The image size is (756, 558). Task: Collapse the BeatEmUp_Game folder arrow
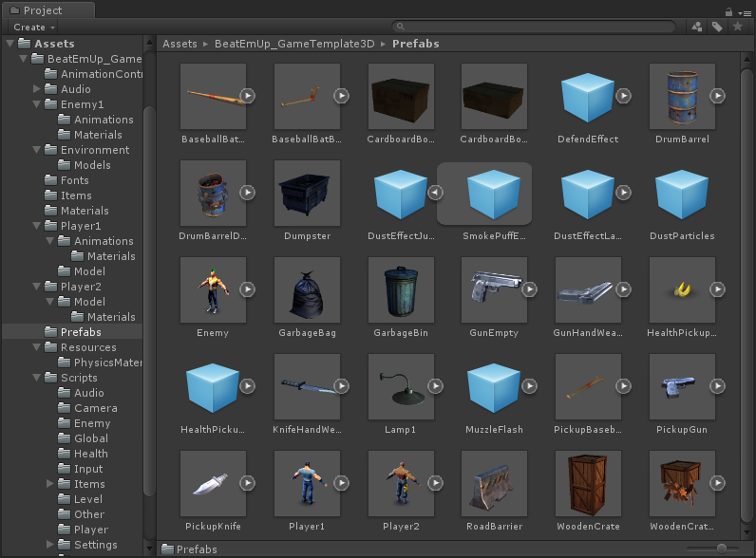coord(23,59)
